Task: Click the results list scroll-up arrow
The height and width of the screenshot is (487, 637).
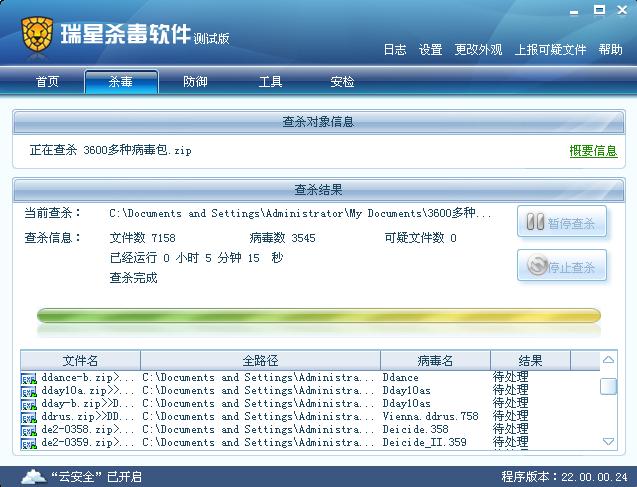Action: point(608,359)
